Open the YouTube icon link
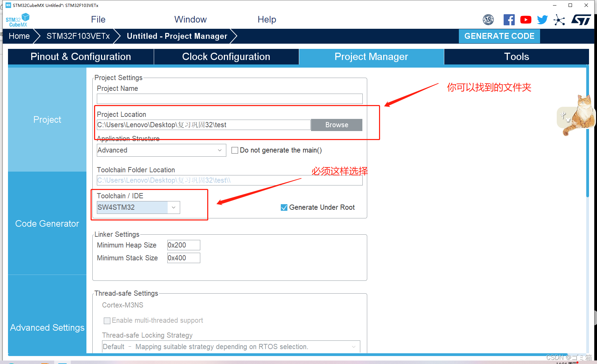 (525, 20)
